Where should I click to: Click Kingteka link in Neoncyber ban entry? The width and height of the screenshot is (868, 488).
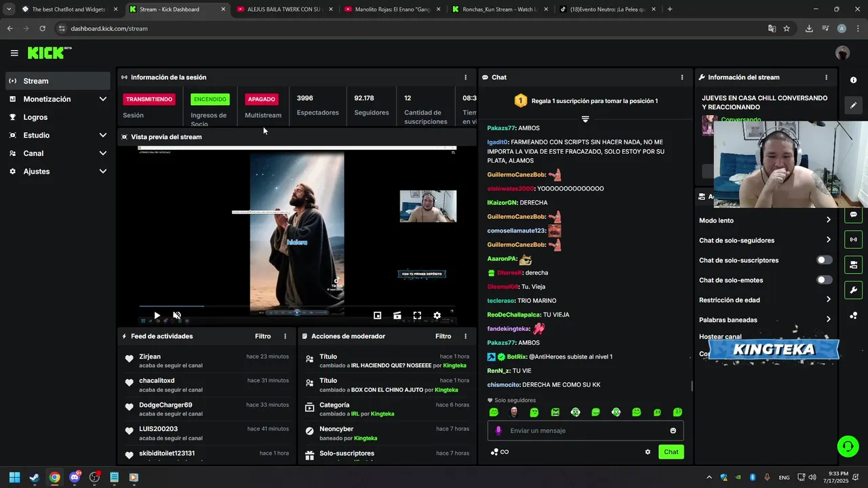click(366, 439)
